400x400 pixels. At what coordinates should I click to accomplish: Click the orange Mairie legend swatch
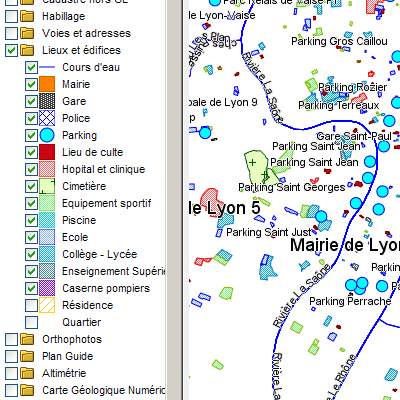(47, 84)
